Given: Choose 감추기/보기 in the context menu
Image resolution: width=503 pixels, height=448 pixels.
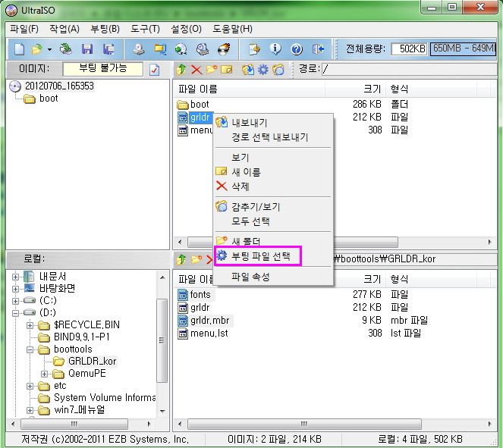Looking at the screenshot, I should tap(273, 207).
